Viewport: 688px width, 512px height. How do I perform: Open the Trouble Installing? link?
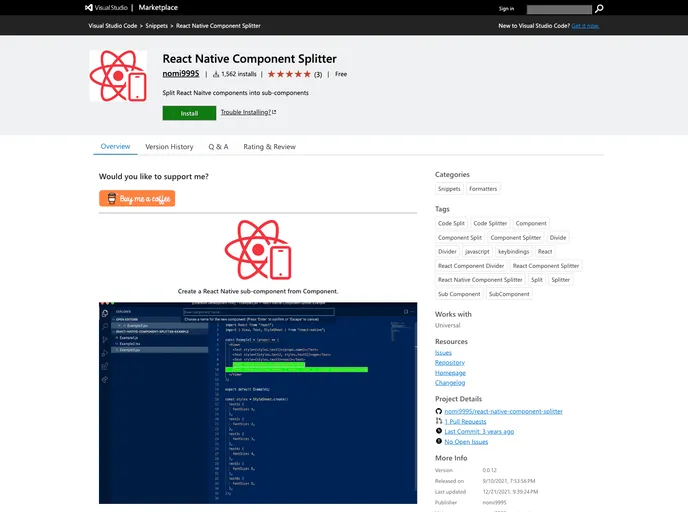246,112
